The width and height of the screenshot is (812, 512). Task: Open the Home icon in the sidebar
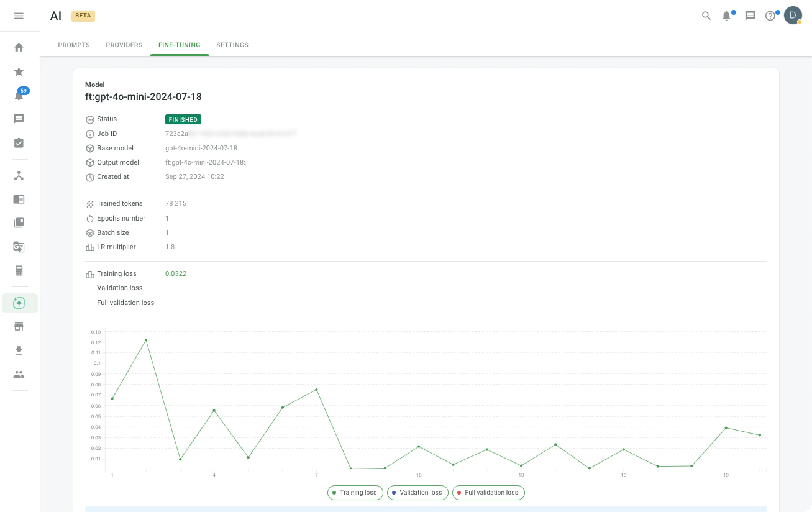point(19,48)
